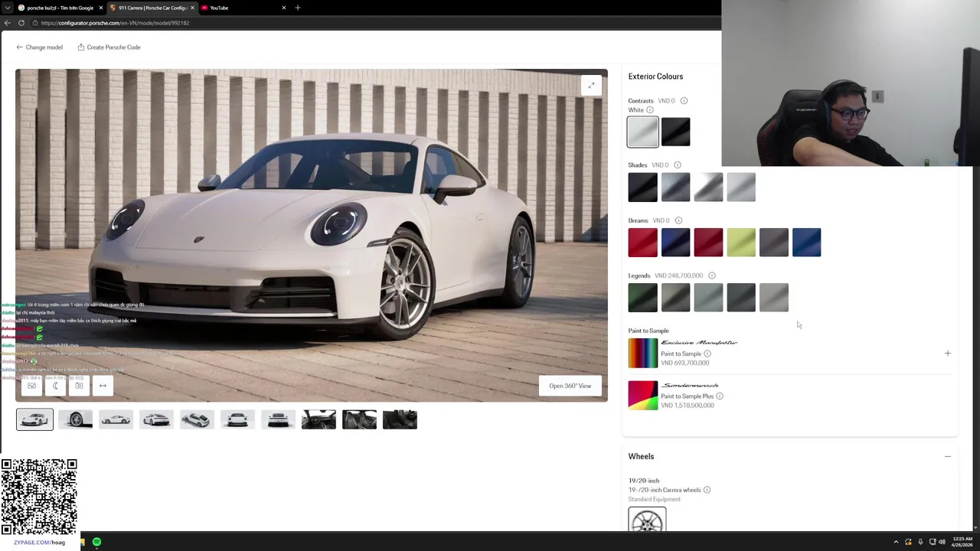980x551 pixels.
Task: Open info icon next to Shades
Action: coord(677,165)
